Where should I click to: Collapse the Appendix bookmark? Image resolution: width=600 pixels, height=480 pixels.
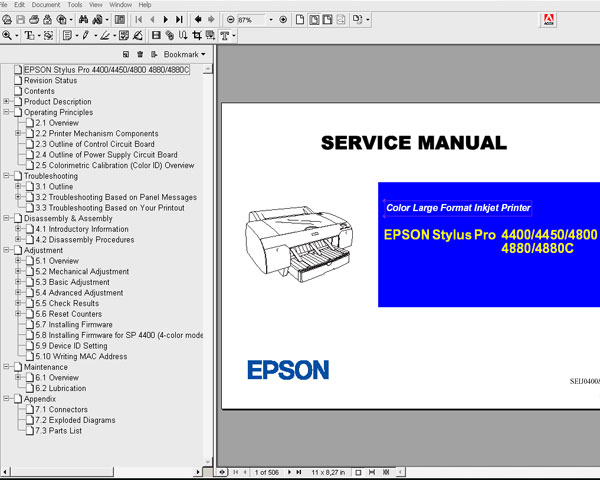point(7,398)
